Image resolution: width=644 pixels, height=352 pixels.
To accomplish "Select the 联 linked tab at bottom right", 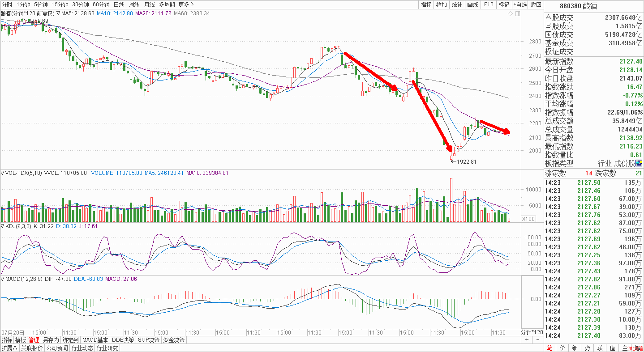I will pos(600,348).
